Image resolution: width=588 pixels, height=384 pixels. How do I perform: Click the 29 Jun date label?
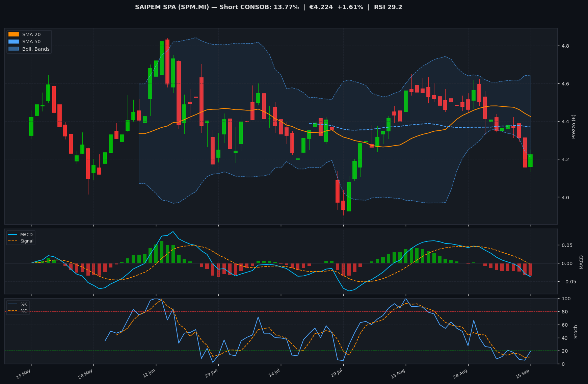211,374
